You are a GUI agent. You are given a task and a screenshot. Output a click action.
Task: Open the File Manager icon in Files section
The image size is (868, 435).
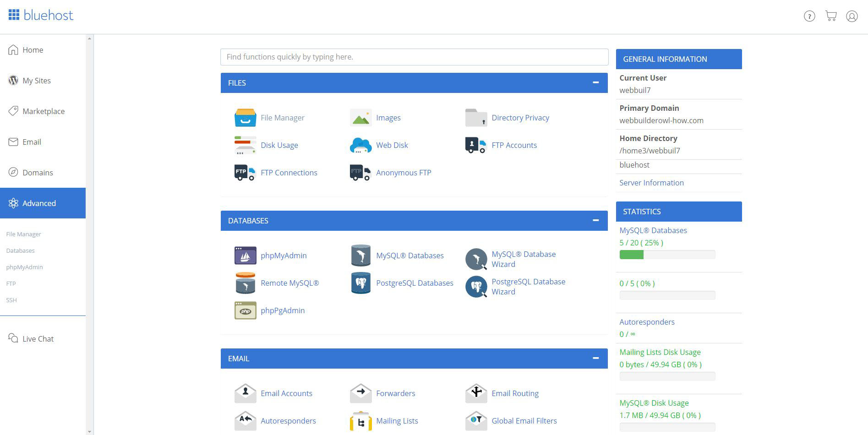click(245, 118)
